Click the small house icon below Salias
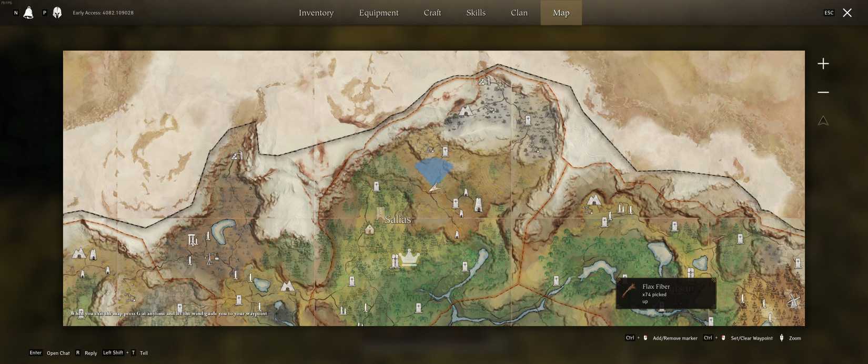Viewport: 868px width, 364px height. coord(369,229)
